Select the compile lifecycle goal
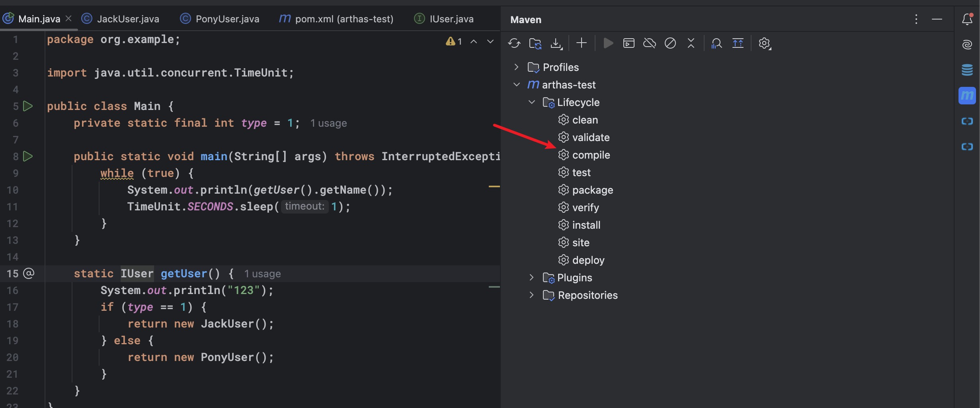The width and height of the screenshot is (980, 408). (584, 155)
